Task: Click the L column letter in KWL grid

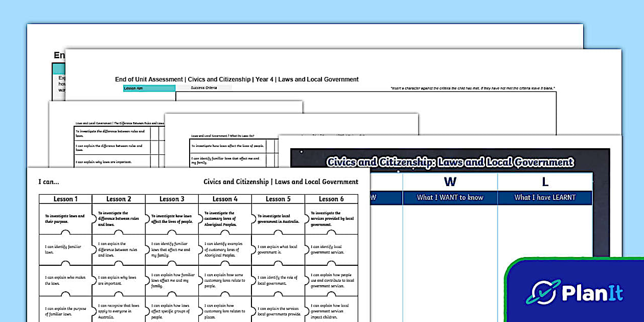Action: [545, 181]
